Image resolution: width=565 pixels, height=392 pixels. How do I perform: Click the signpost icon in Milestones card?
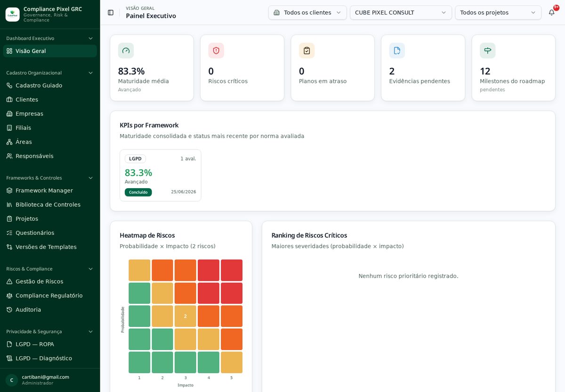pos(487,51)
